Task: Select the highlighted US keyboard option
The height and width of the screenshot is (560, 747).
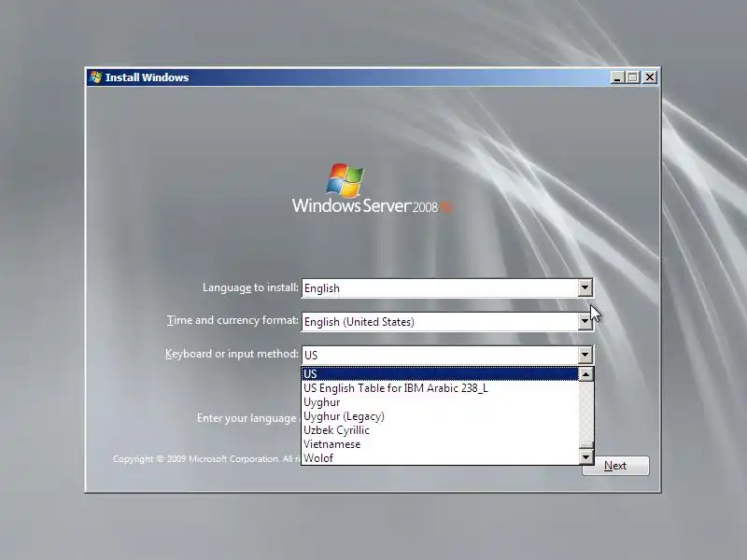Action: (x=440, y=374)
